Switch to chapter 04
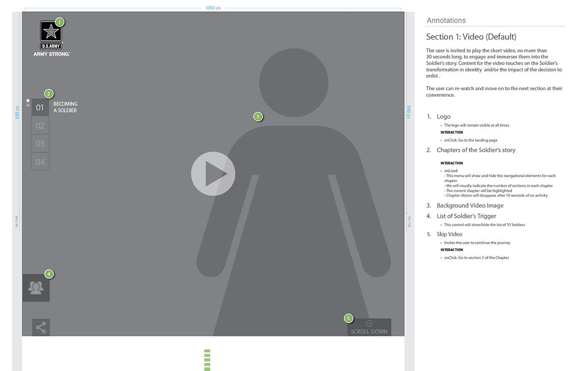Screen dimensions: 588x371 point(40,162)
